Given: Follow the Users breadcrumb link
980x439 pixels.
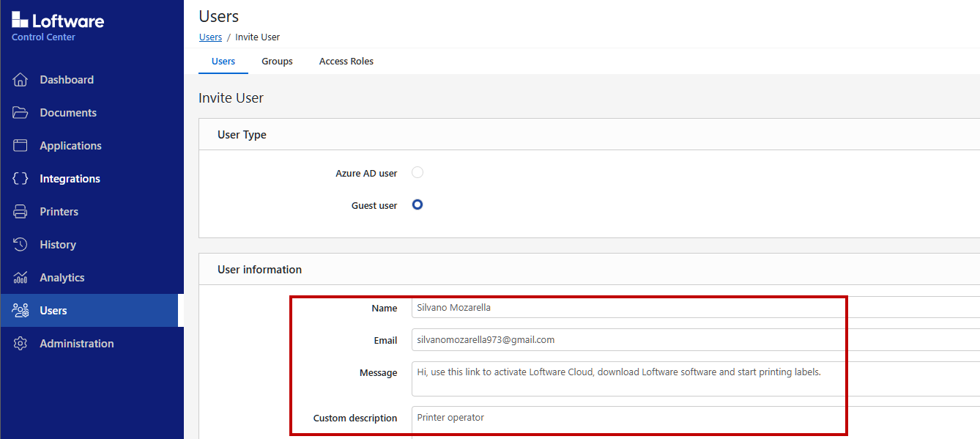Looking at the screenshot, I should pos(210,37).
